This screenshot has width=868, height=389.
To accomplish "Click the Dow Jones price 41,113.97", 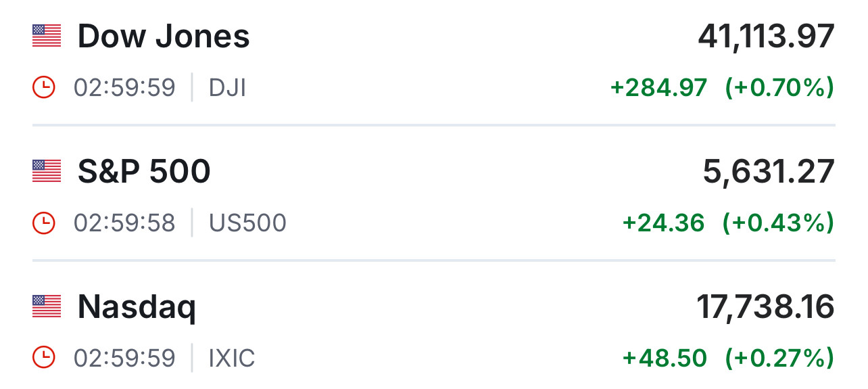I will pos(766,37).
